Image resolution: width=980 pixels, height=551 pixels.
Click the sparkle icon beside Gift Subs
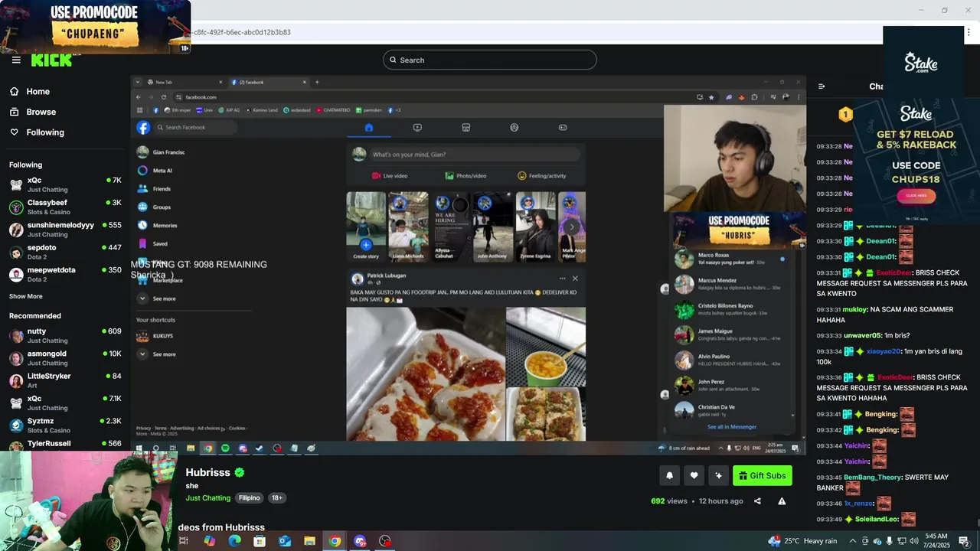coord(718,475)
